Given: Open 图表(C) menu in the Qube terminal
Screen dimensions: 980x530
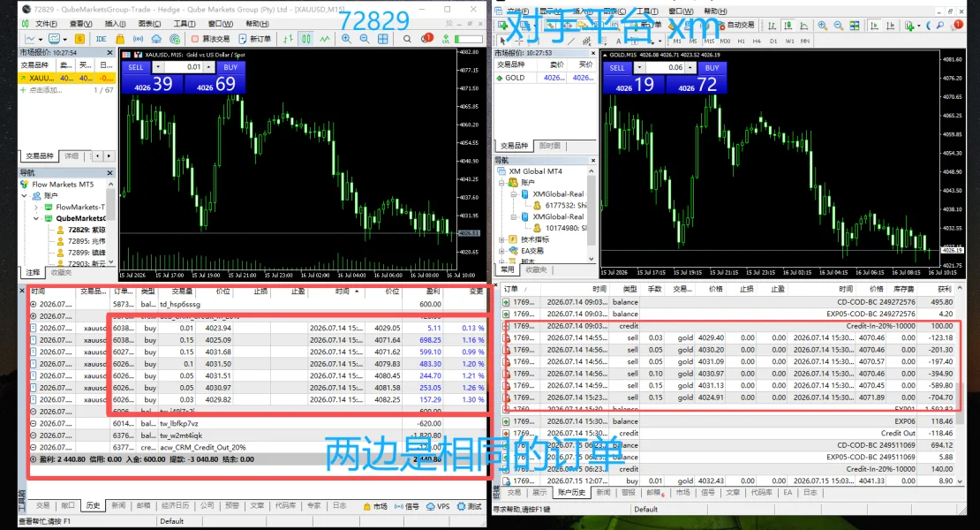Looking at the screenshot, I should point(148,24).
